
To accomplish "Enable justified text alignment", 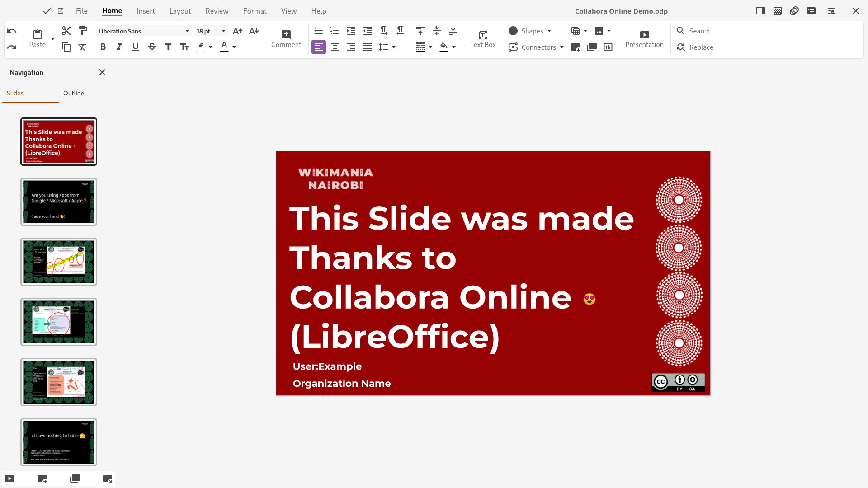I will click(x=368, y=47).
